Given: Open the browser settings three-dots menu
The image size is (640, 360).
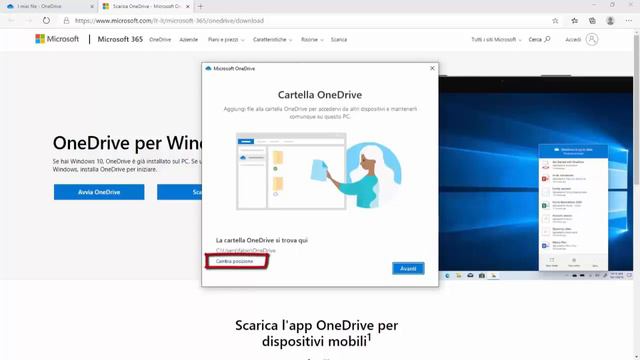Looking at the screenshot, I should [629, 20].
